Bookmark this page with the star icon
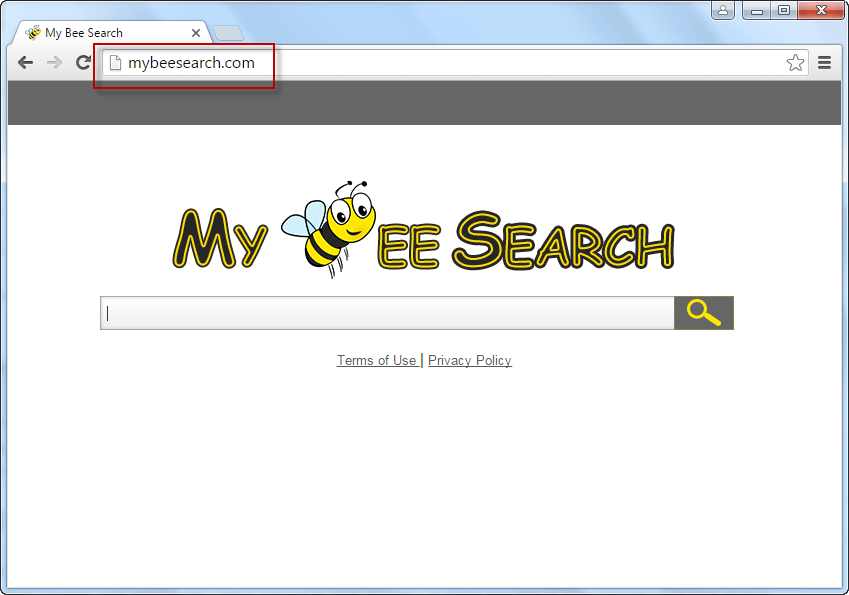 [795, 63]
